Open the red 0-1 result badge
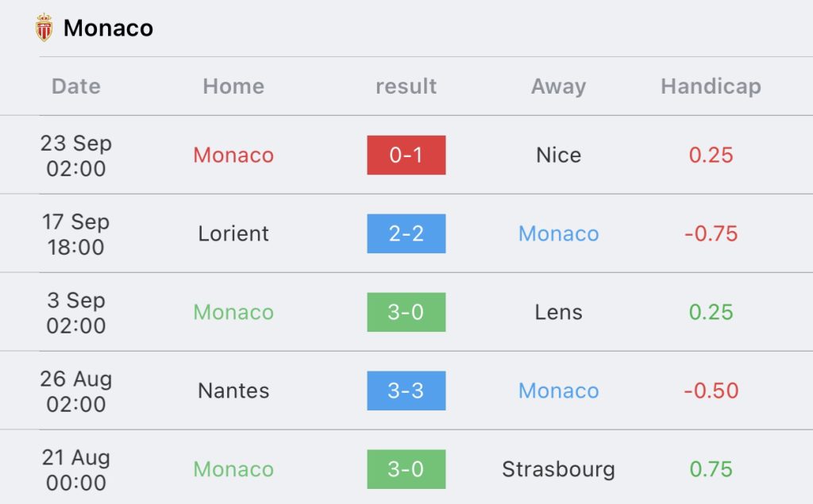 pyautogui.click(x=406, y=155)
